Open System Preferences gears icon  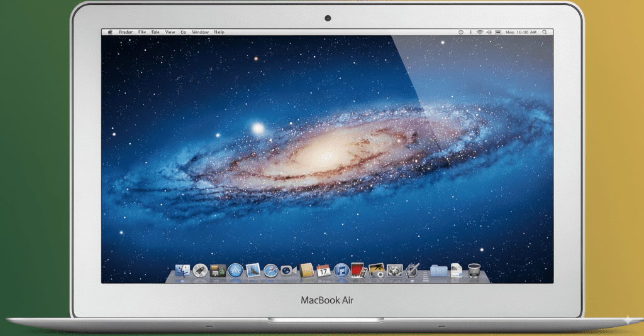(x=394, y=271)
